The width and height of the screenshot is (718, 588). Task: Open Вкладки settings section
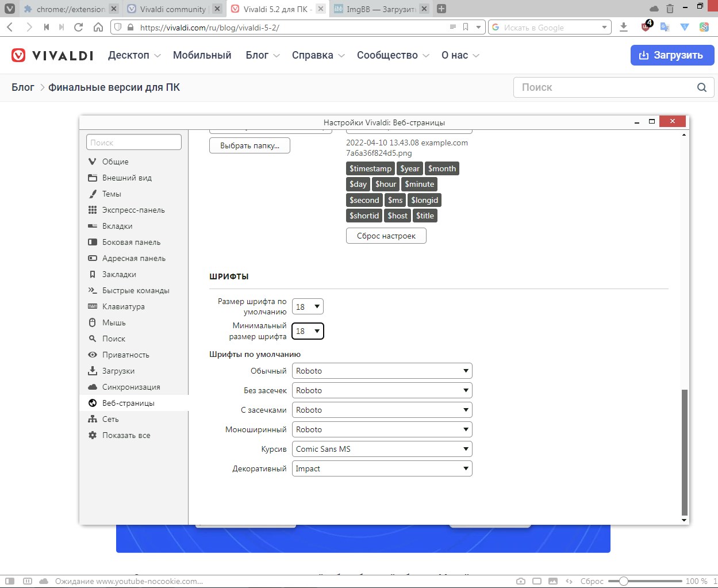click(x=117, y=226)
